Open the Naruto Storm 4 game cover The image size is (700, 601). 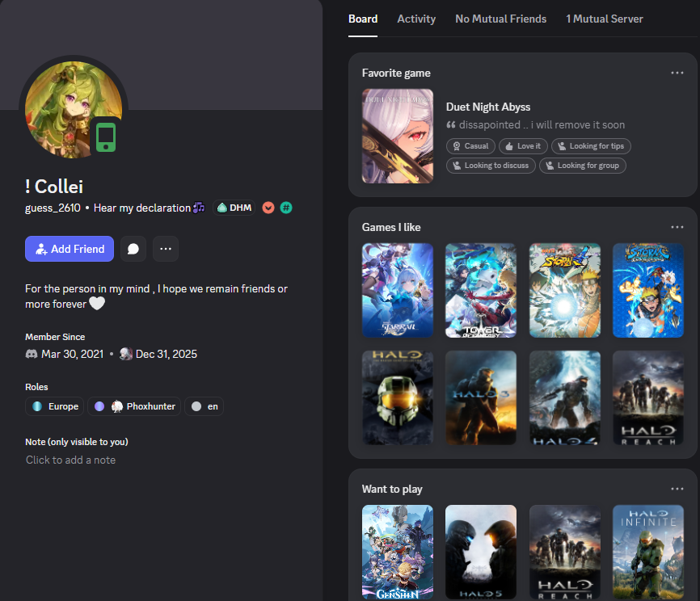tap(565, 291)
